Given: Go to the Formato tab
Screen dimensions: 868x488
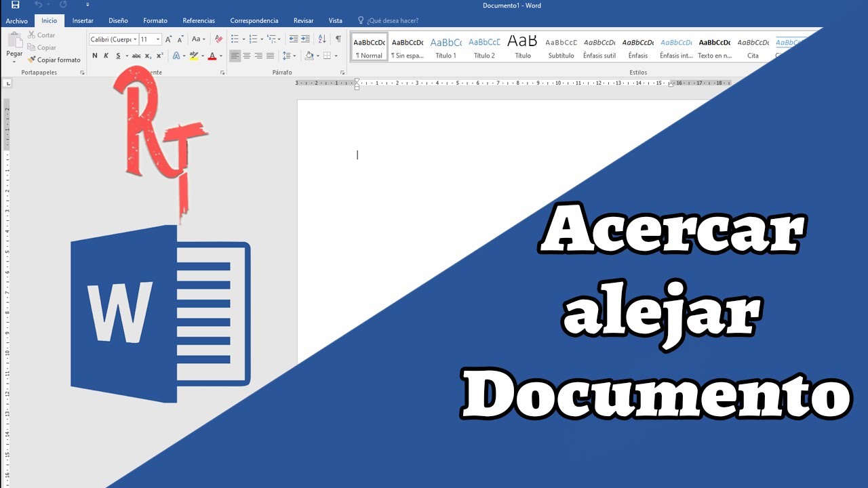Looking at the screenshot, I should point(155,21).
